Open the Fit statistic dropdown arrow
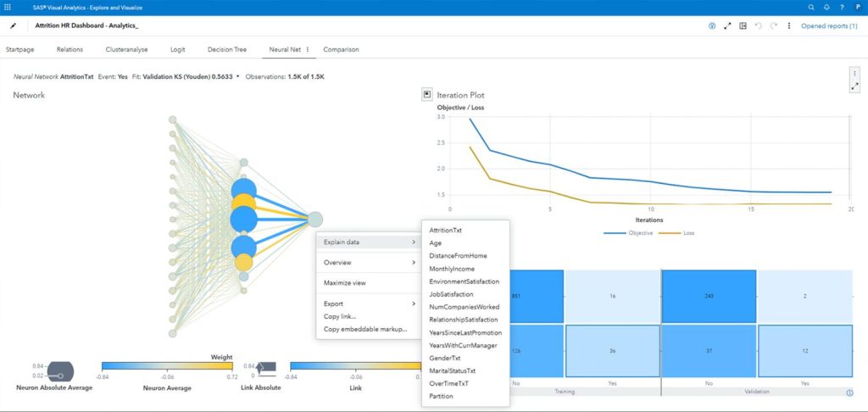Viewport: 868px width, 412px height. coord(238,77)
